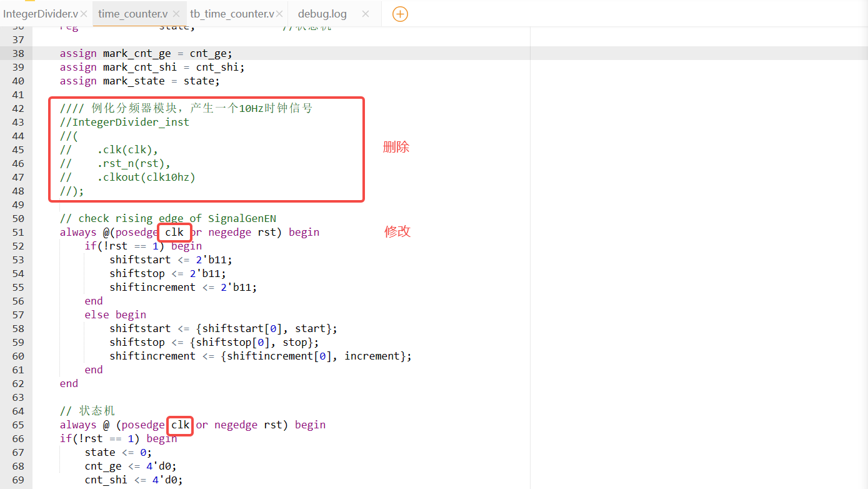Click the red 修改 annotation label
This screenshot has width=868, height=489.
[397, 231]
